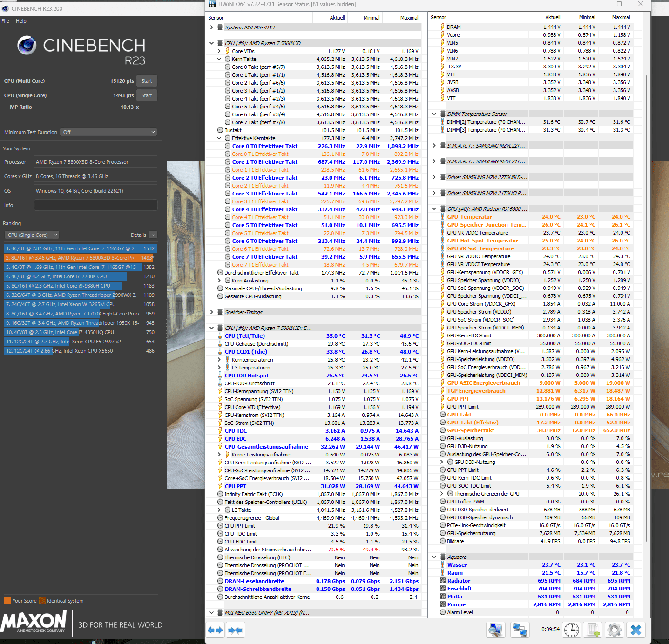
Task: Expand the Speicher-Timings group
Action: [212, 312]
